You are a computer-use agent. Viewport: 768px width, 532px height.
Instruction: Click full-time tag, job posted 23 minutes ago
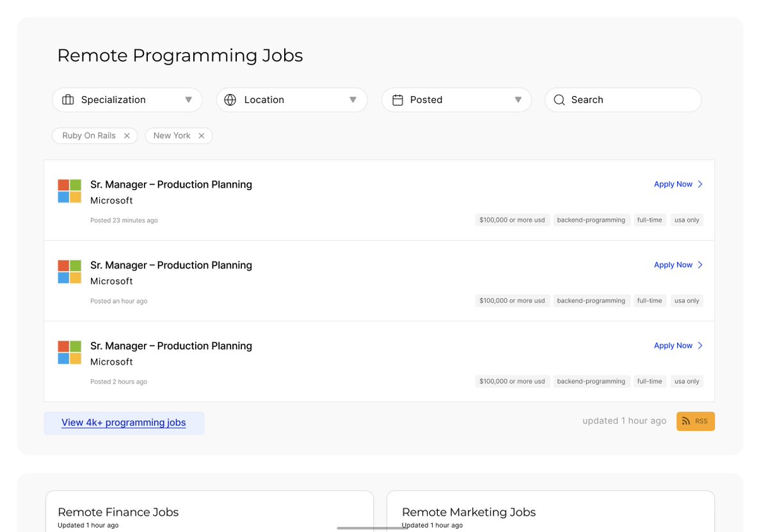[x=650, y=220]
